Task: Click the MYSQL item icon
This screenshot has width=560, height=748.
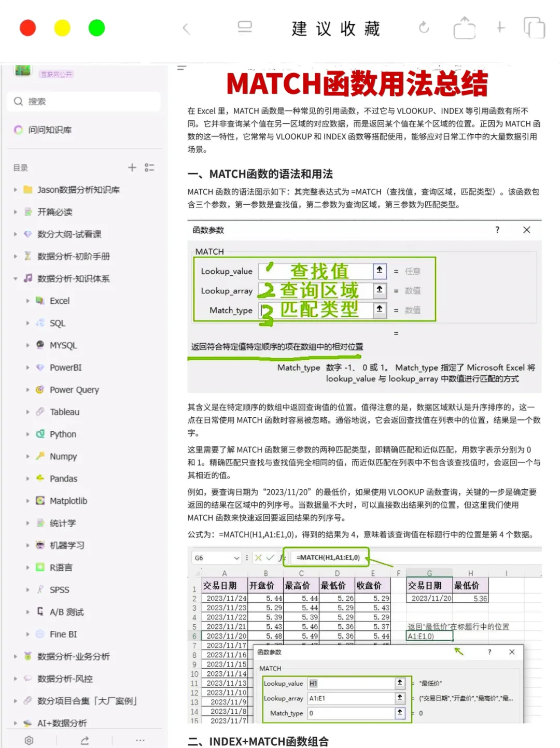Action: [40, 345]
